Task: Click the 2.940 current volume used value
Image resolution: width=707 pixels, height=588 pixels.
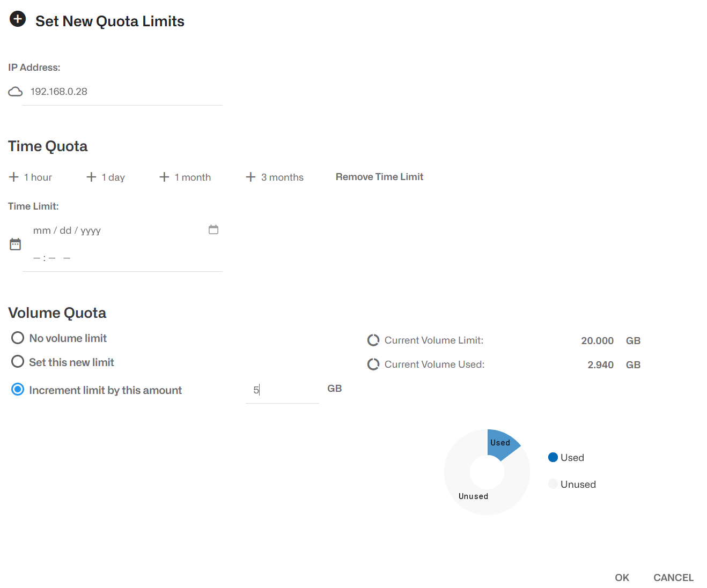Action: tap(600, 365)
